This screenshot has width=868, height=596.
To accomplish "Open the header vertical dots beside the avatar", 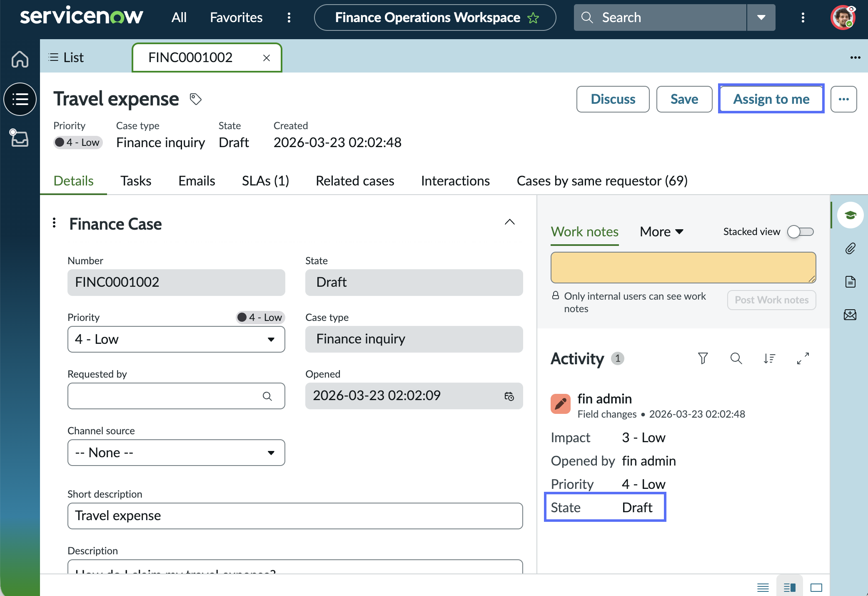I will [x=803, y=18].
